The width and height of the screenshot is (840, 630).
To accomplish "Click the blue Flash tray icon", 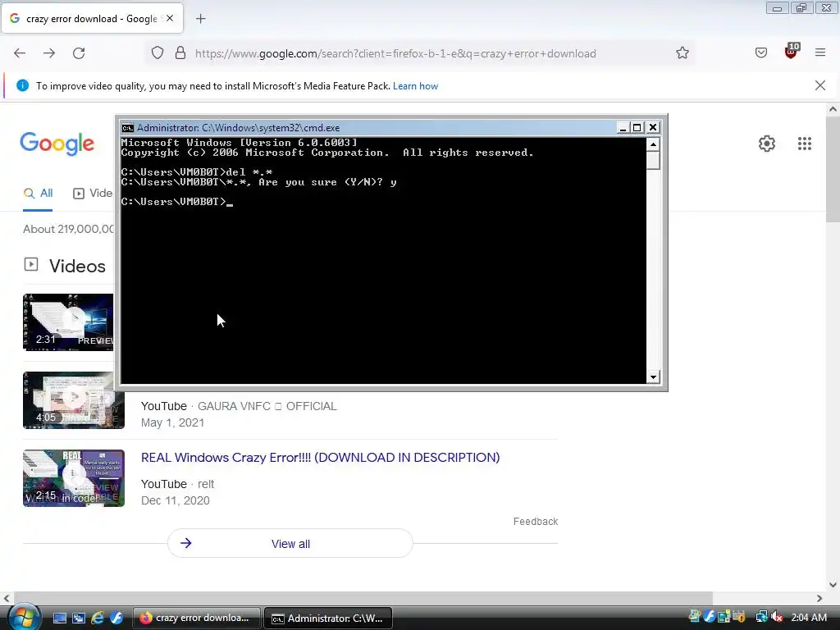I will (x=710, y=617).
